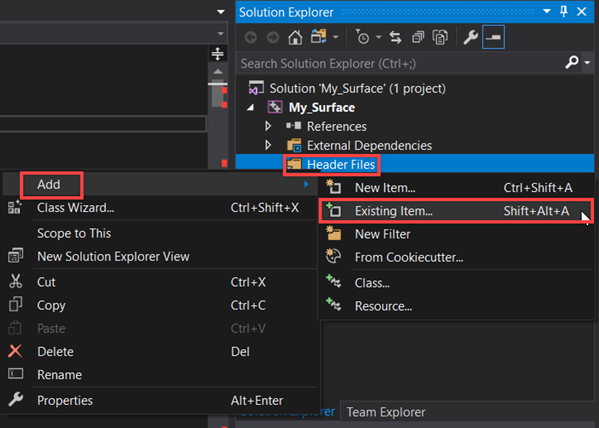Choose New Item... in Add submenu
The width and height of the screenshot is (599, 428).
click(455, 188)
